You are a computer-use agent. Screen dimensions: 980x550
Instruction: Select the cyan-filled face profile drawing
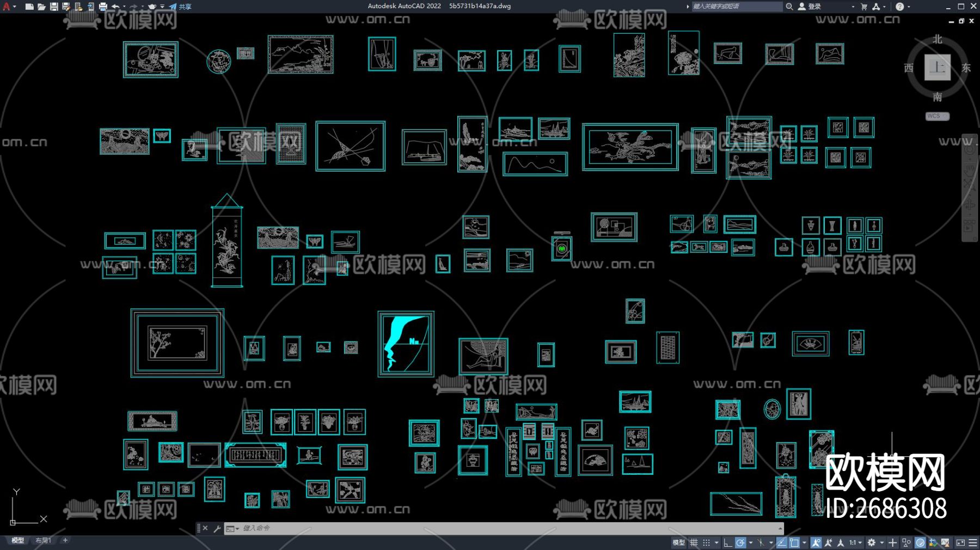406,344
